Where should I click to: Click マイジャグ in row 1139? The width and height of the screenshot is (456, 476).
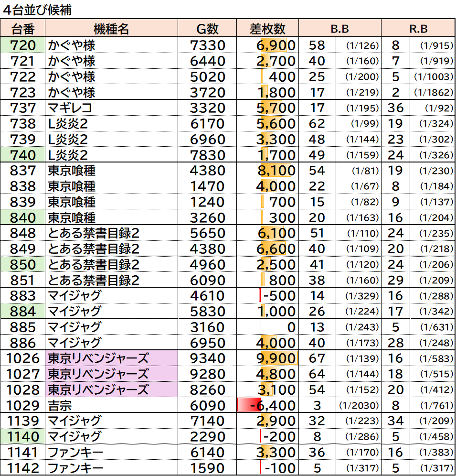tap(74, 421)
